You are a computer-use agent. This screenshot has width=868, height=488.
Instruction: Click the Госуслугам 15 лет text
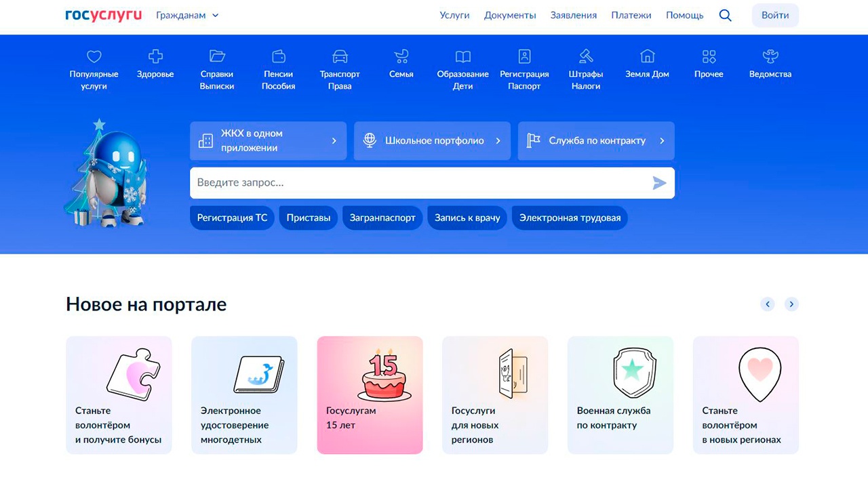pos(351,418)
